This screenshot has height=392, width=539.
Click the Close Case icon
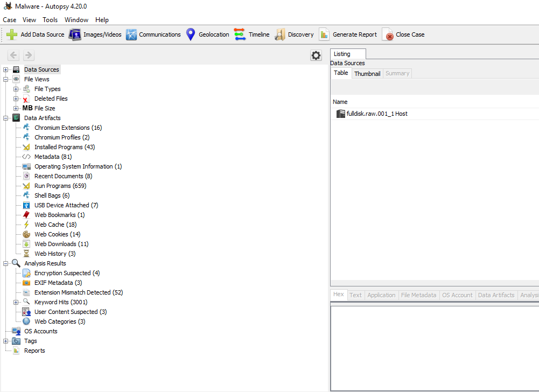[388, 34]
